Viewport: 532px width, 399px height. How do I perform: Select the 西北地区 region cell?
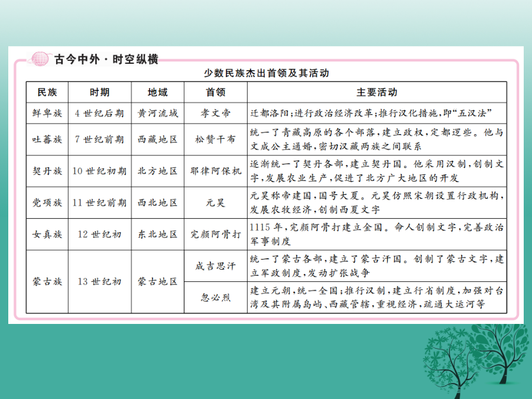point(157,203)
